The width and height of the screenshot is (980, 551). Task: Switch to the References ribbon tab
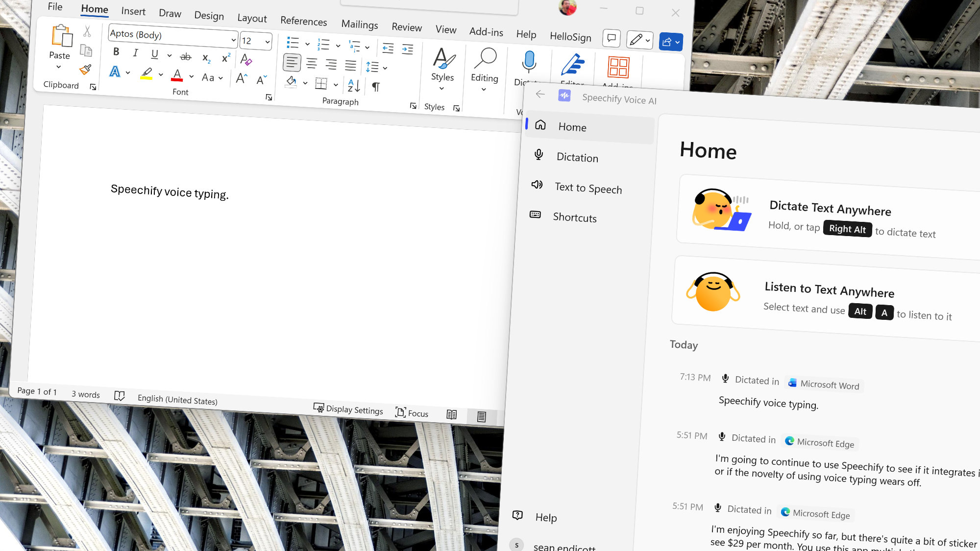pos(303,22)
